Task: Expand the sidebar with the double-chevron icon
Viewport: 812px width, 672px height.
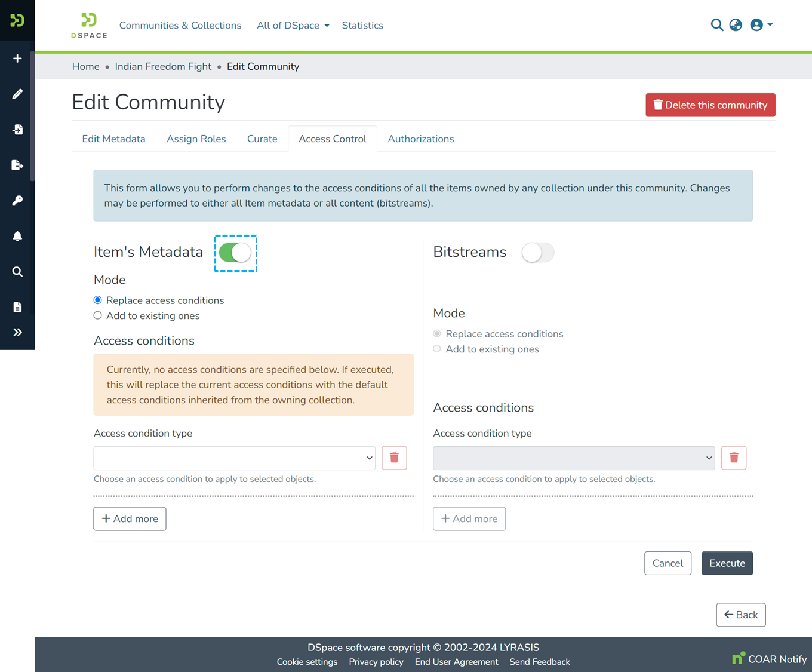Action: (17, 332)
